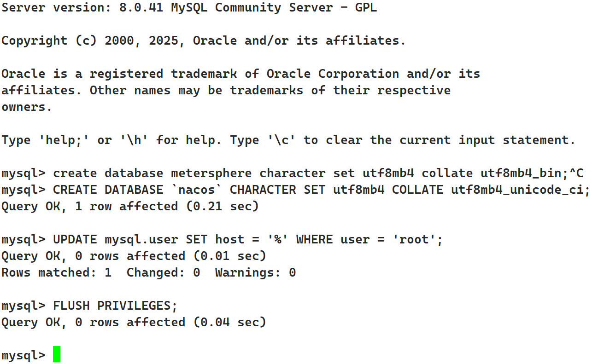Click the FLUSH PRIVILEGES command text
The image size is (604, 364).
coord(115,306)
